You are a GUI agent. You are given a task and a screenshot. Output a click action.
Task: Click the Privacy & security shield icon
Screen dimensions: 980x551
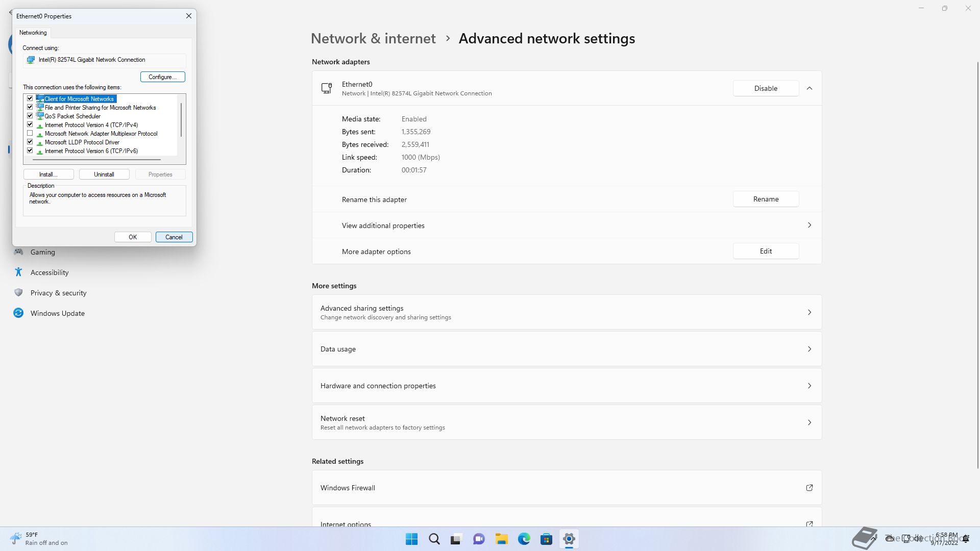pyautogui.click(x=18, y=293)
